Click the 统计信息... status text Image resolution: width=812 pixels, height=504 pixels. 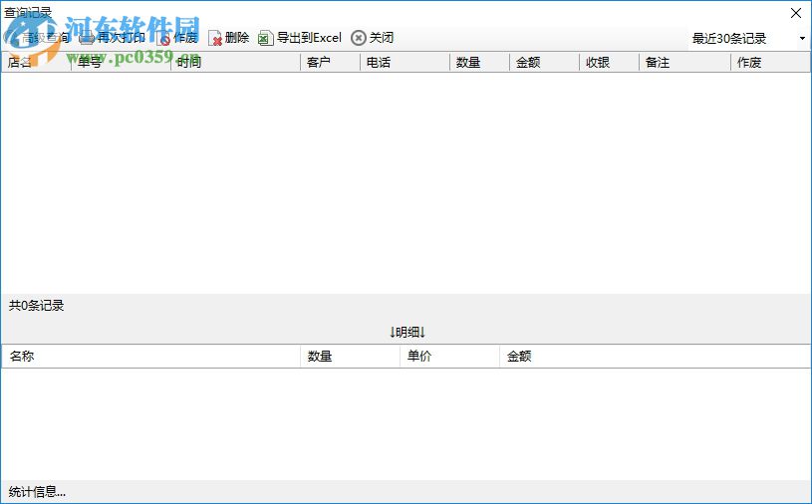(x=37, y=492)
